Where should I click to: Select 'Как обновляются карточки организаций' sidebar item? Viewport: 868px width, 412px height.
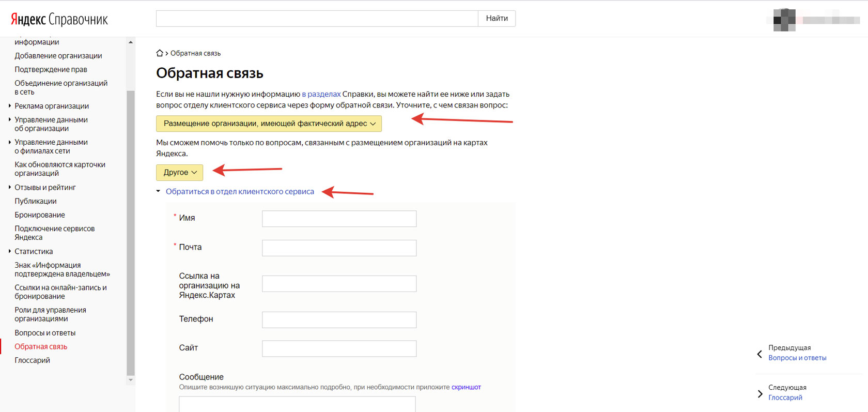click(x=60, y=169)
